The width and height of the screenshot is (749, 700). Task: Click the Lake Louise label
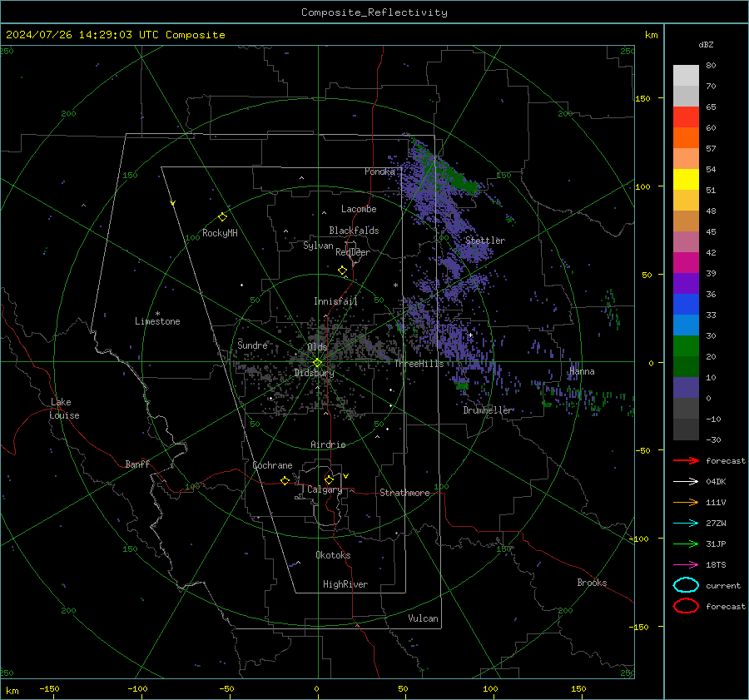pos(64,409)
